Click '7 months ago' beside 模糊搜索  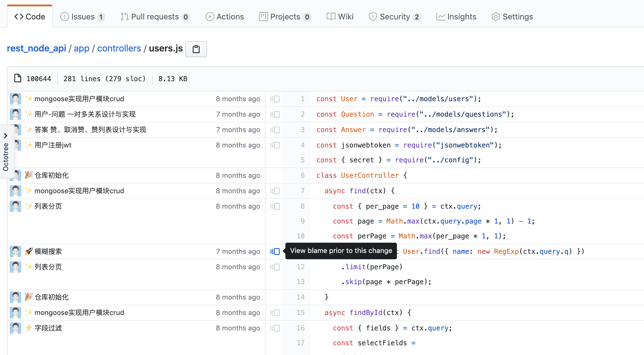(238, 252)
